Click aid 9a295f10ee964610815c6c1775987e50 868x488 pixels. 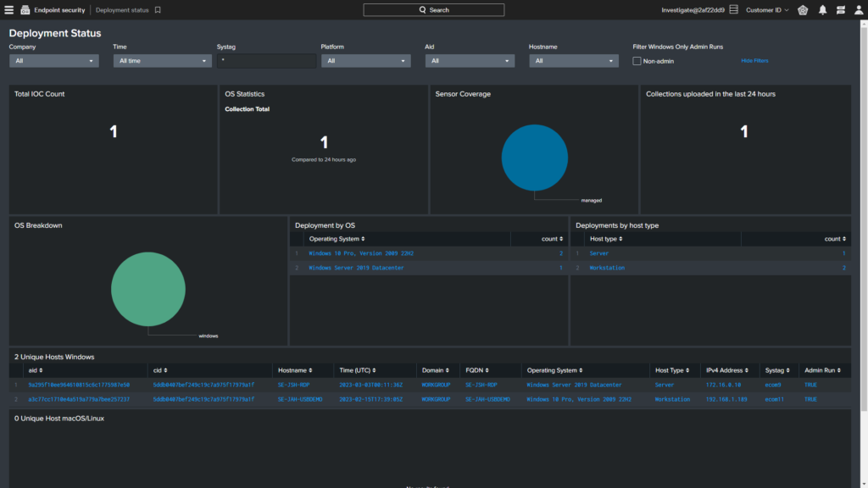79,385
